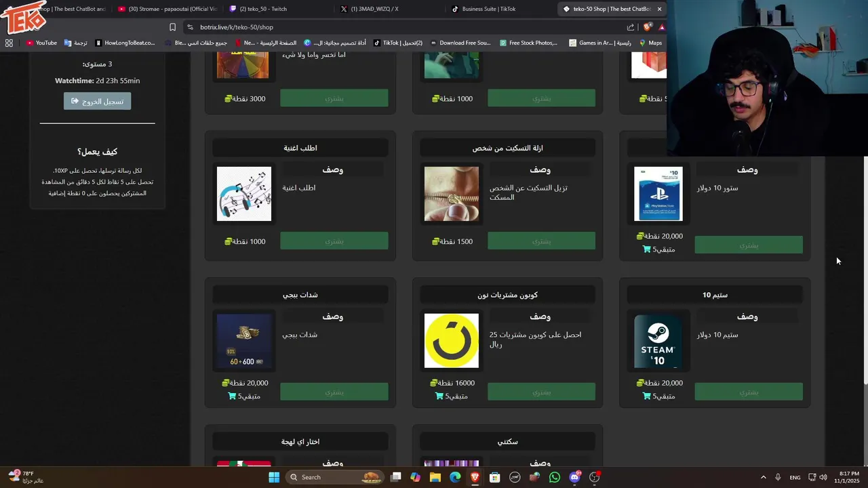Click buy button for ستور 10 دولار
868x488 pixels.
point(749,245)
